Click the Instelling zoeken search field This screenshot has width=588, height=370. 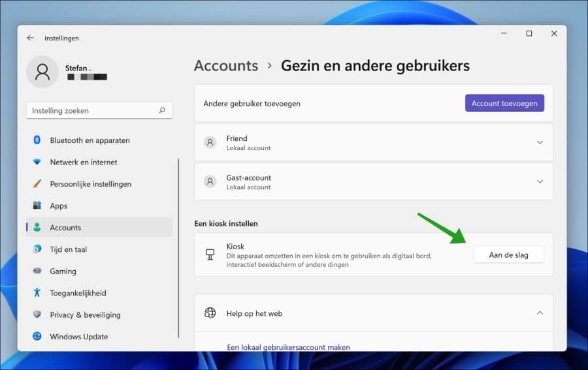[x=99, y=110]
